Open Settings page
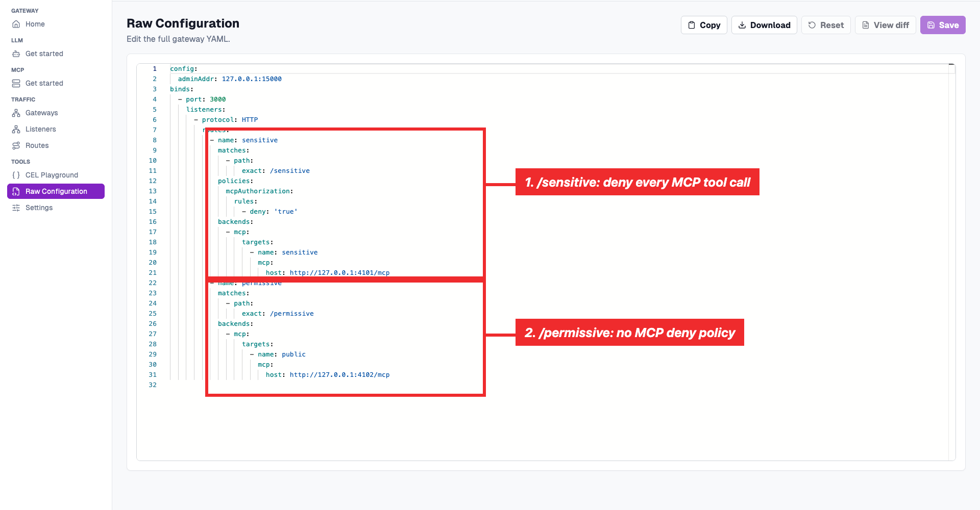 coord(56,208)
